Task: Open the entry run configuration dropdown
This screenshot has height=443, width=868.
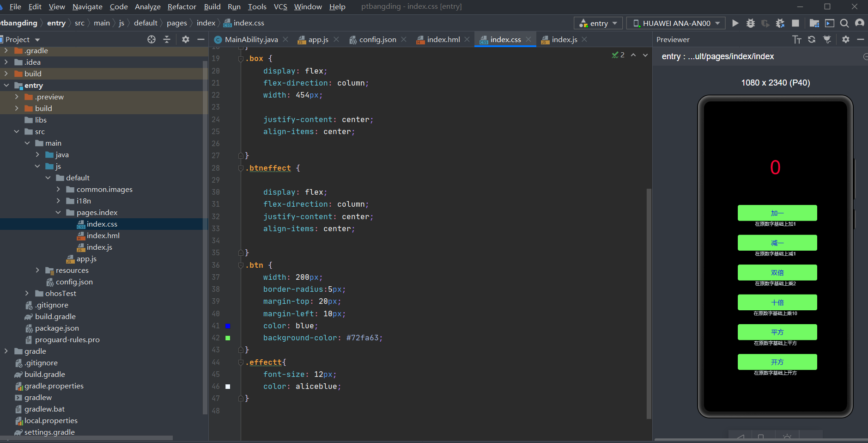Action: point(598,23)
